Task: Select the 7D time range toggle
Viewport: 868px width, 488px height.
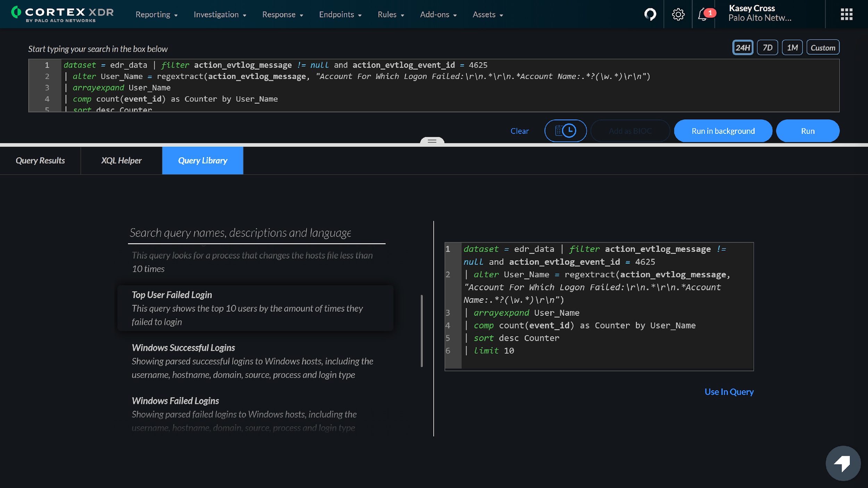Action: [768, 47]
